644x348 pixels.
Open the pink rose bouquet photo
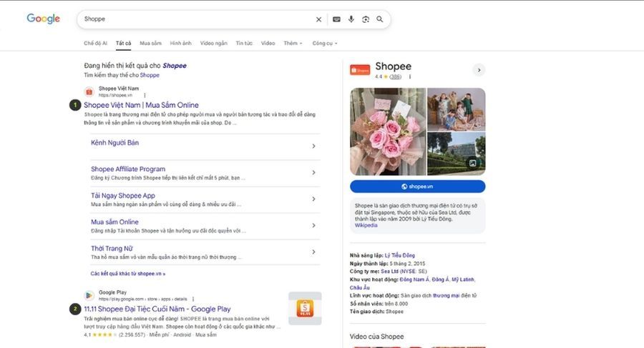coord(388,131)
